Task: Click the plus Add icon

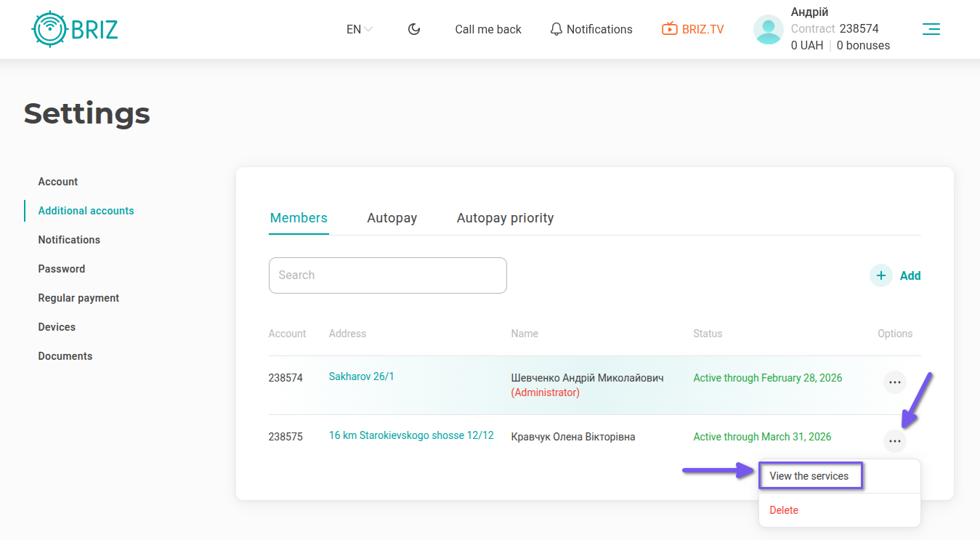Action: coord(881,275)
